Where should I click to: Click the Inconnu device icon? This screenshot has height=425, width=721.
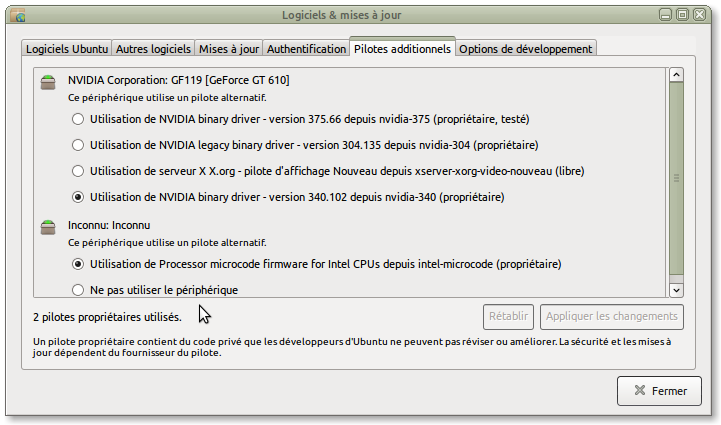(x=48, y=228)
